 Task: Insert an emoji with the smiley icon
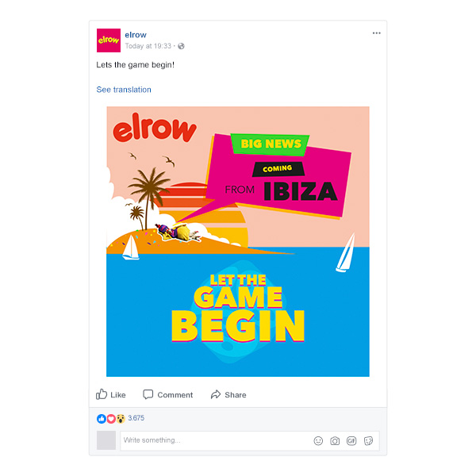click(318, 441)
